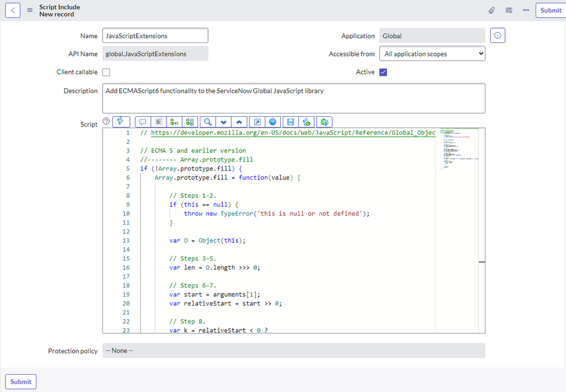Click 'var len = O.length >>> 0;' line
The image size is (566, 392).
[215, 267]
